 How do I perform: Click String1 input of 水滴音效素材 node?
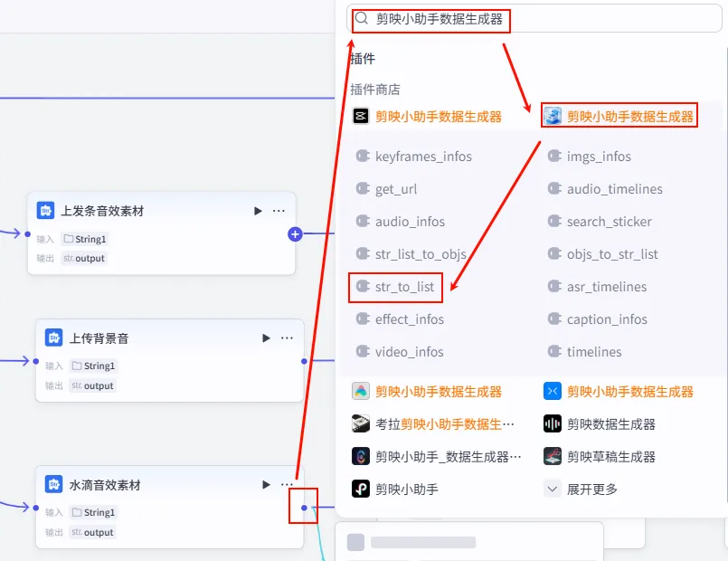[93, 512]
